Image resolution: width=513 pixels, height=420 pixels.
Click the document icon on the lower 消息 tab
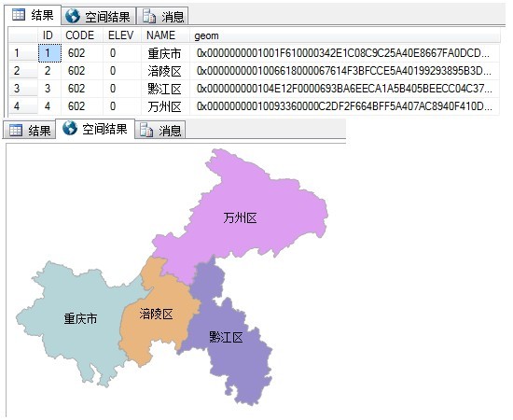click(146, 130)
